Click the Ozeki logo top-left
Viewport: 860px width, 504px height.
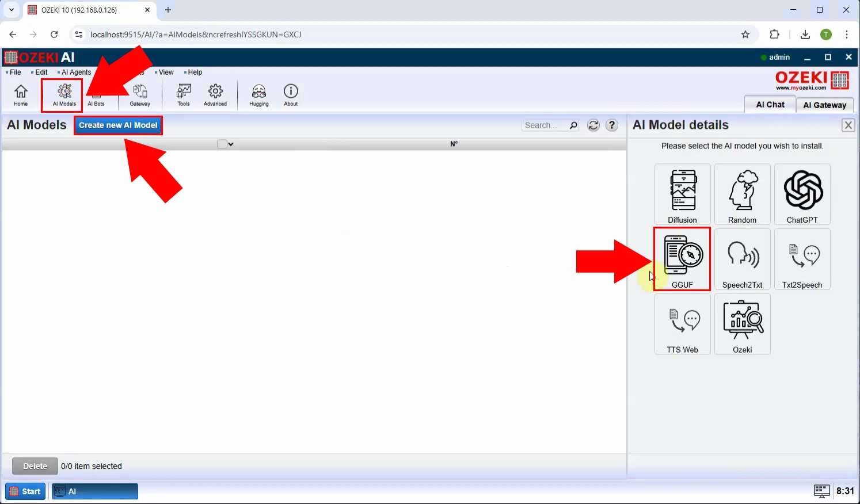click(40, 57)
